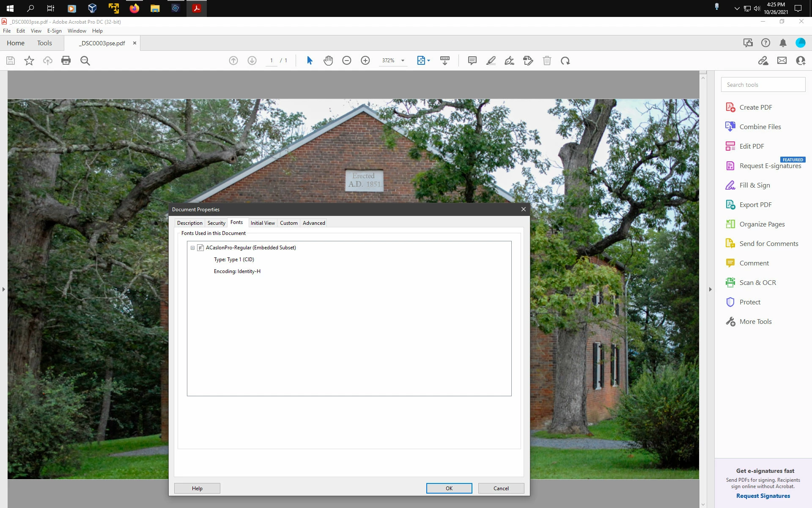The width and height of the screenshot is (812, 508).
Task: Click the Zoom Out minus icon
Action: [347, 61]
